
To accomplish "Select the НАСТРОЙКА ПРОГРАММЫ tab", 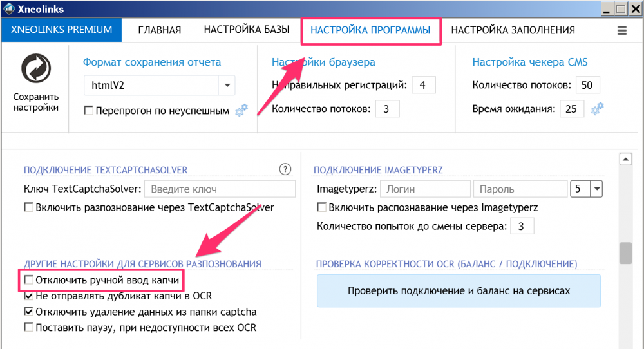I will [x=370, y=30].
